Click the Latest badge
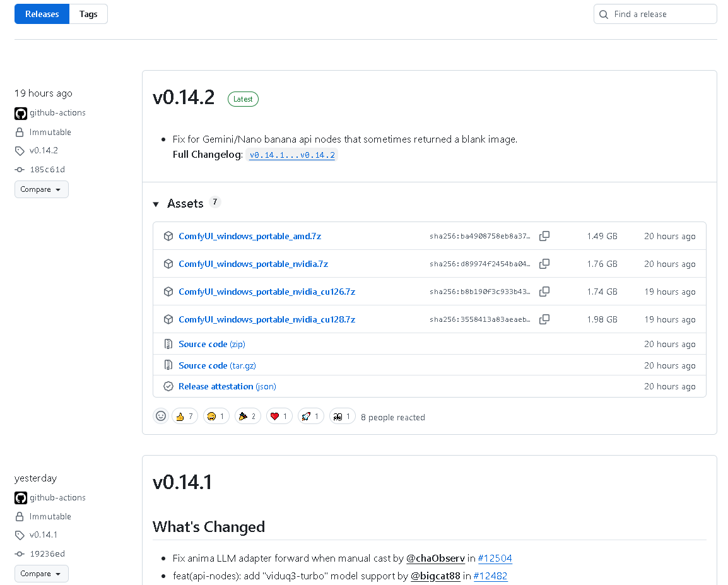728x585 pixels. coord(243,99)
